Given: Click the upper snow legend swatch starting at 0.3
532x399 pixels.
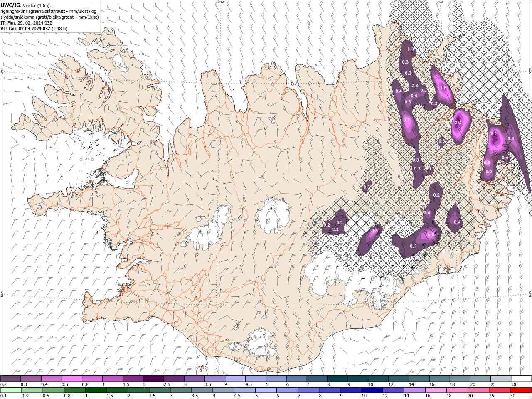Looking at the screenshot, I should click(31, 379).
